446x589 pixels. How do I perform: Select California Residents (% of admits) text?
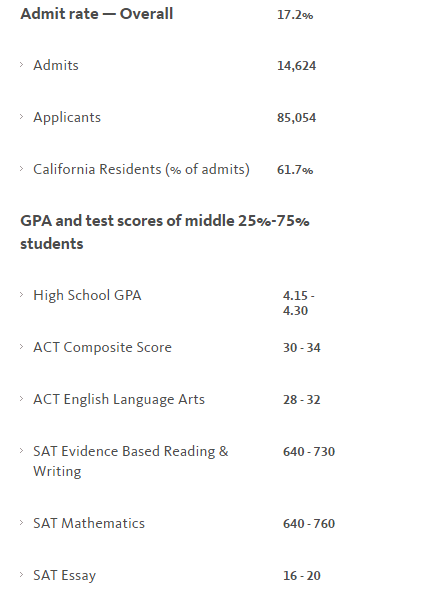141,169
